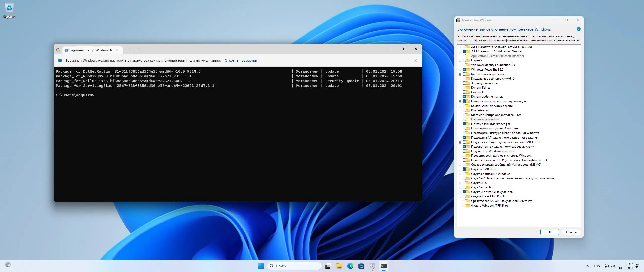Expand .NET Framework 3.5 tree node
Image resolution: width=644 pixels, height=272 pixels.
coord(460,47)
